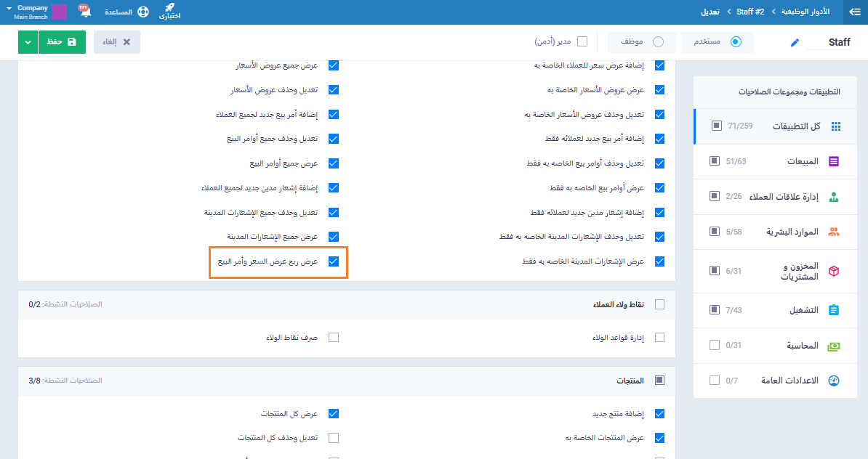Viewport: 868px width, 459px height.
Task: Click the notifications bell icon
Action: coord(85,12)
